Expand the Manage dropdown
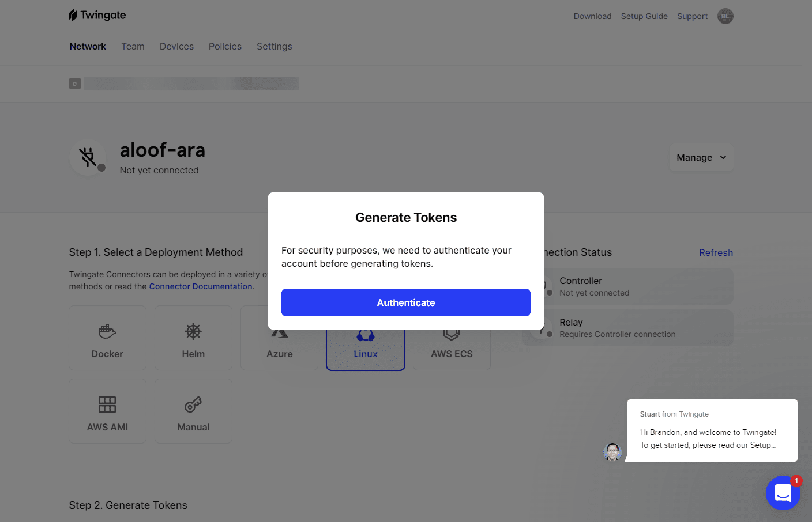The width and height of the screenshot is (812, 522). [701, 157]
